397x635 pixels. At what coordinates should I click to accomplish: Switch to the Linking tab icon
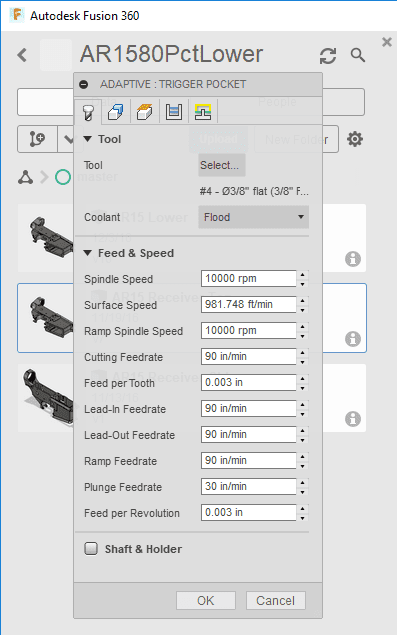[x=203, y=111]
